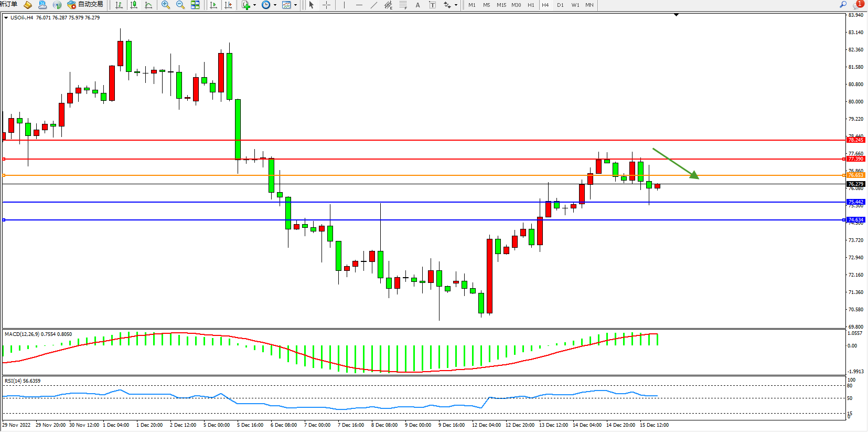Image resolution: width=868 pixels, height=432 pixels.
Task: Click the tile windows icon
Action: pos(195,5)
